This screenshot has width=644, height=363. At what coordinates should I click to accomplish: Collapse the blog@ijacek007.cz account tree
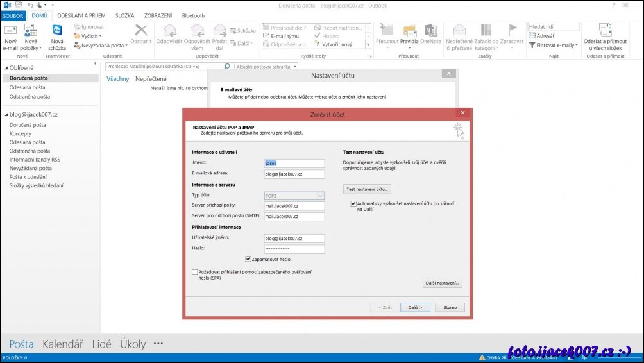(x=6, y=114)
